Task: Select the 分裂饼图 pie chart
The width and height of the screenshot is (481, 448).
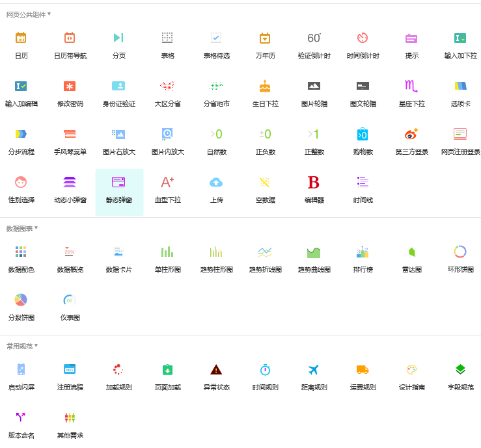Action: [x=21, y=300]
